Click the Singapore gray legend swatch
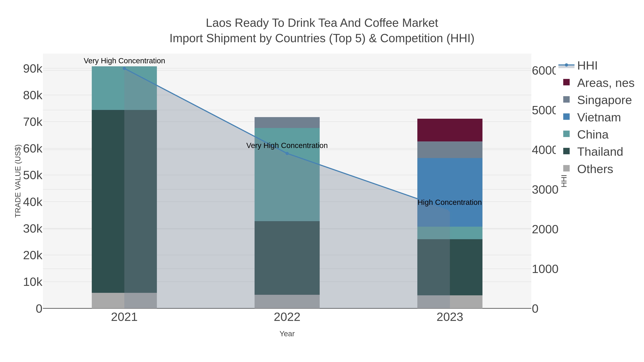 (566, 99)
